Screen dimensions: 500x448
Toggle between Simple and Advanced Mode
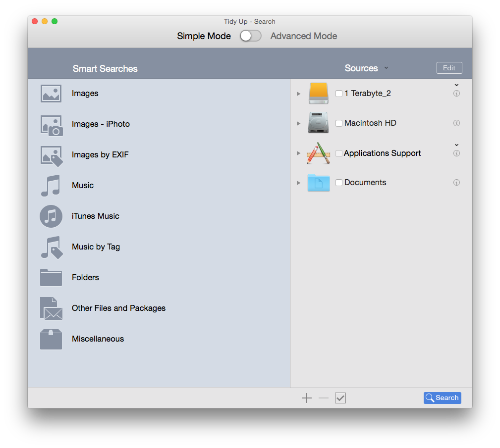pyautogui.click(x=251, y=36)
